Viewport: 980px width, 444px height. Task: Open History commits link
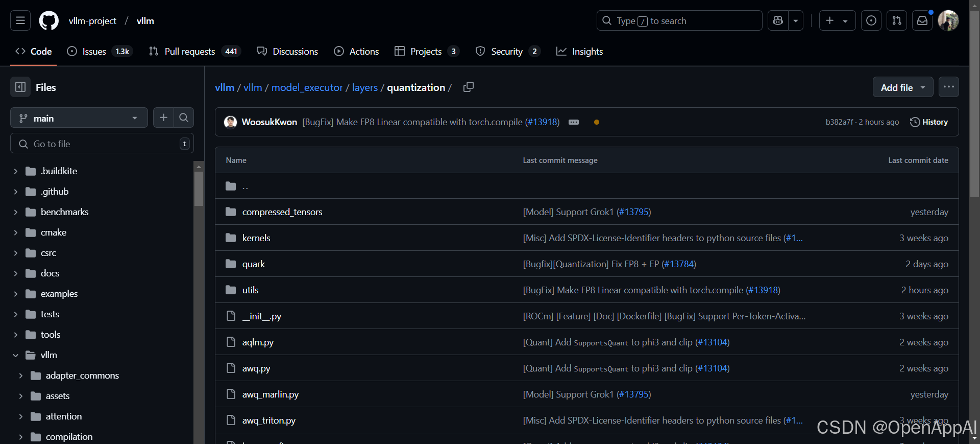pyautogui.click(x=929, y=122)
